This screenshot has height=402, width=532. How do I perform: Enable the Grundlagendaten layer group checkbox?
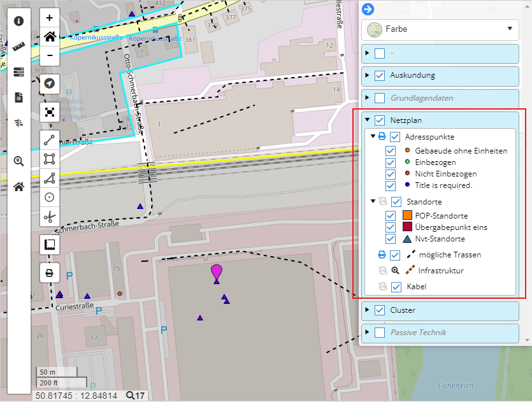pyautogui.click(x=380, y=98)
